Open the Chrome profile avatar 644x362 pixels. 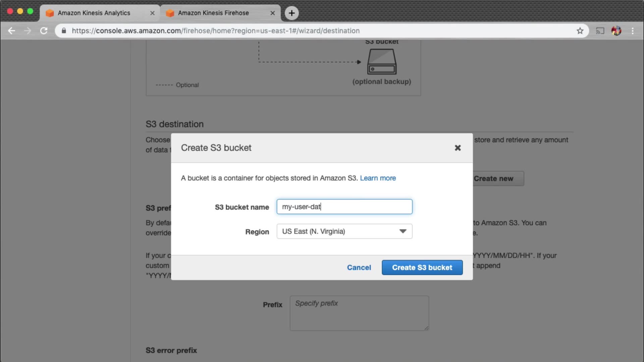point(616,31)
